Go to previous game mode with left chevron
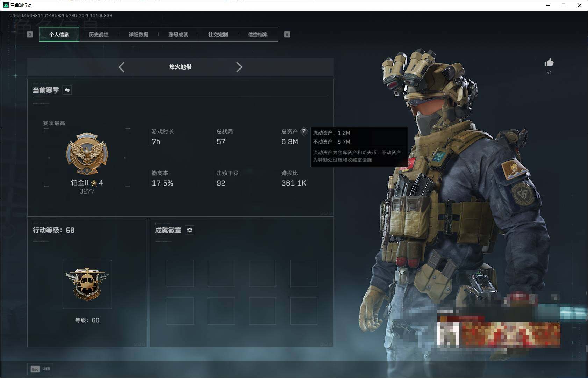588x378 pixels. click(122, 67)
